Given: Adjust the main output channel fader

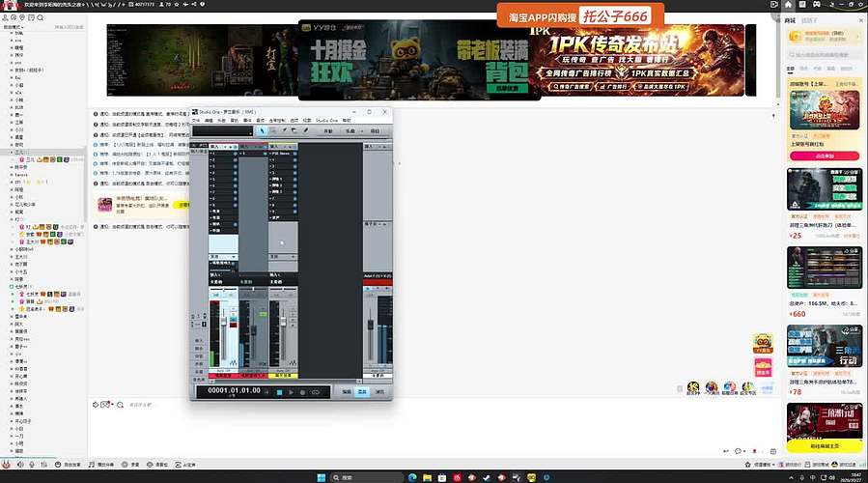Looking at the screenshot, I should click(371, 324).
